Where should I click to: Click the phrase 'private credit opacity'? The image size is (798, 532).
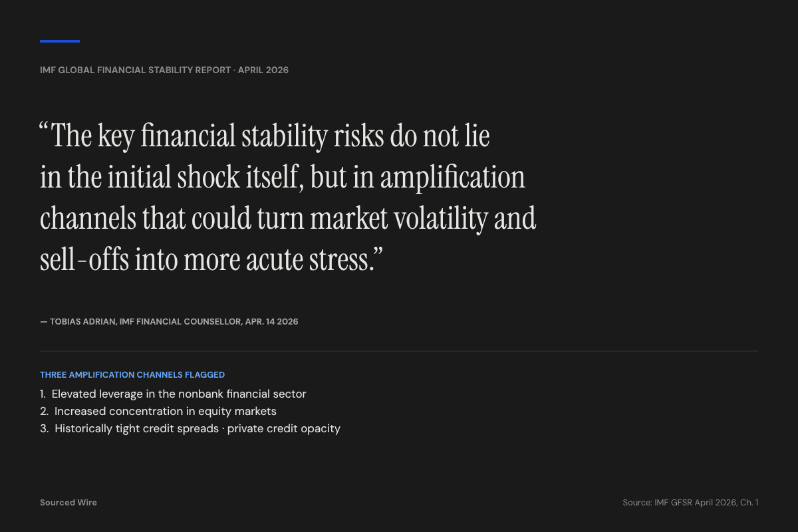(x=284, y=428)
